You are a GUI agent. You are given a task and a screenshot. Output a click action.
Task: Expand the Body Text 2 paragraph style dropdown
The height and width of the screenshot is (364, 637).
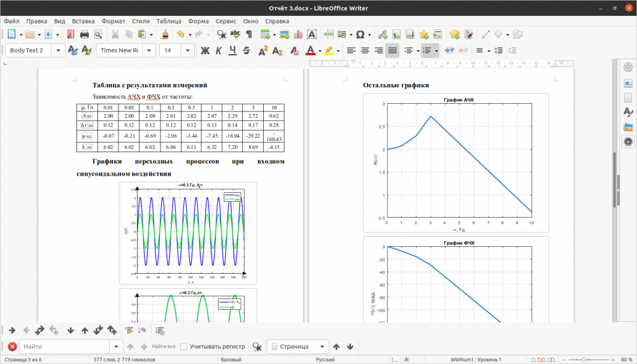tap(59, 50)
